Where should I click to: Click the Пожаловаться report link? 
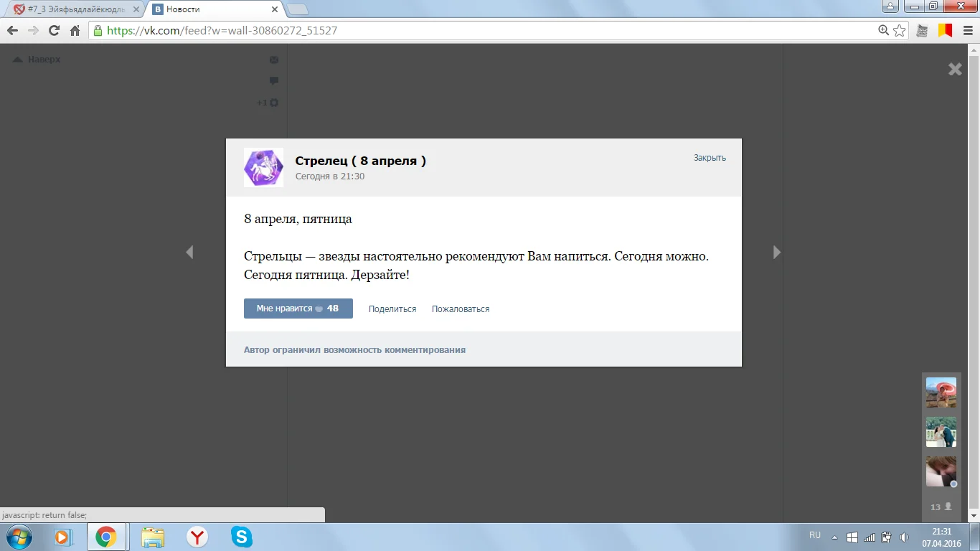[461, 309]
